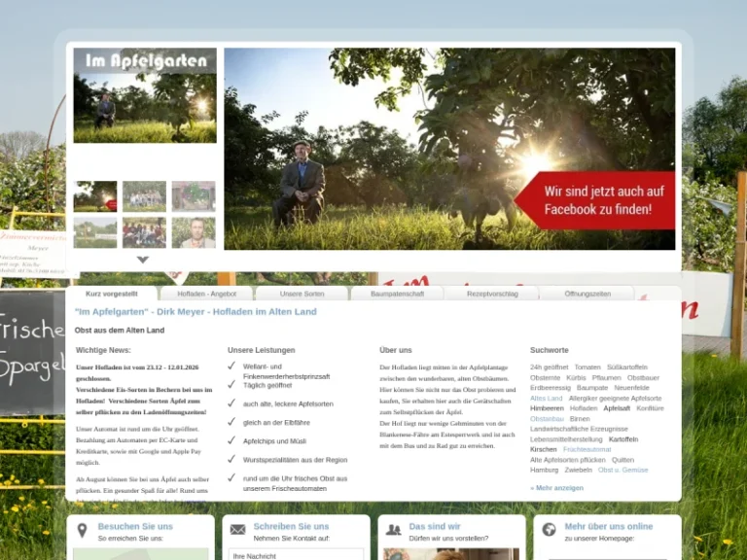Select the landscape thumbnail in the bottom row

[95, 233]
